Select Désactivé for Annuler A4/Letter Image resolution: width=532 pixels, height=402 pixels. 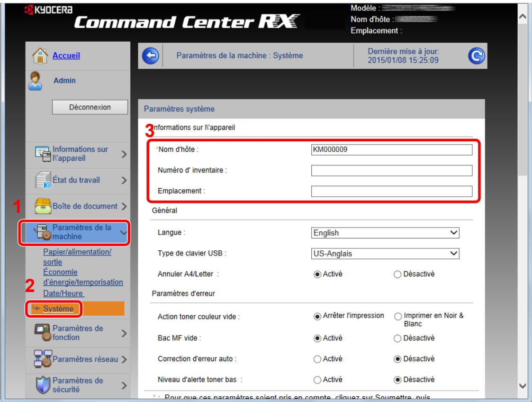(397, 274)
